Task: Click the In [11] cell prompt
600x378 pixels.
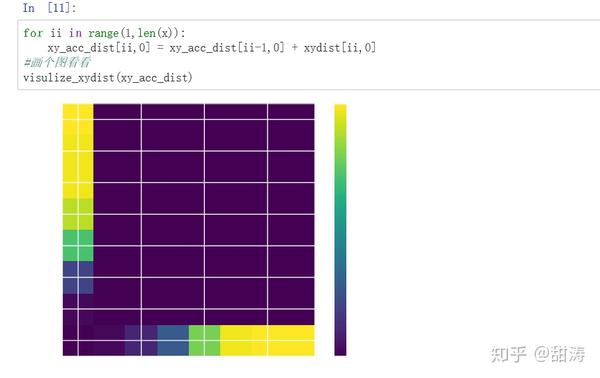Action: tap(49, 8)
